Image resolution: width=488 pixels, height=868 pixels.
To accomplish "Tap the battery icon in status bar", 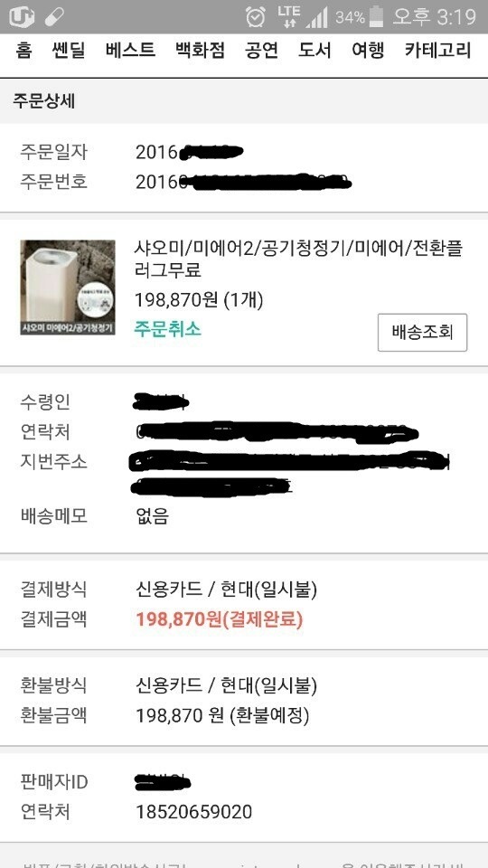I will [x=376, y=16].
